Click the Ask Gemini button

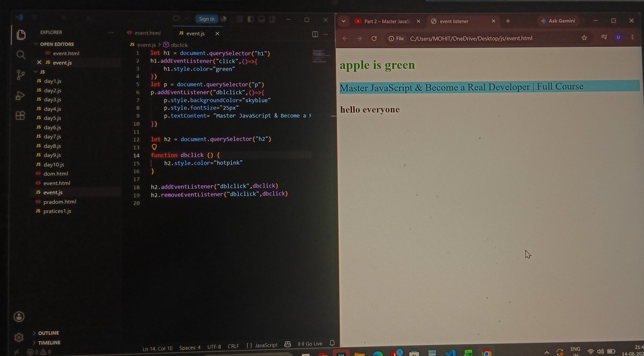(x=558, y=21)
